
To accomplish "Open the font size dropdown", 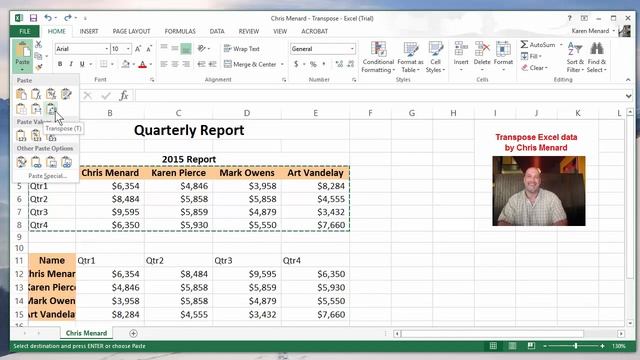I will point(128,49).
